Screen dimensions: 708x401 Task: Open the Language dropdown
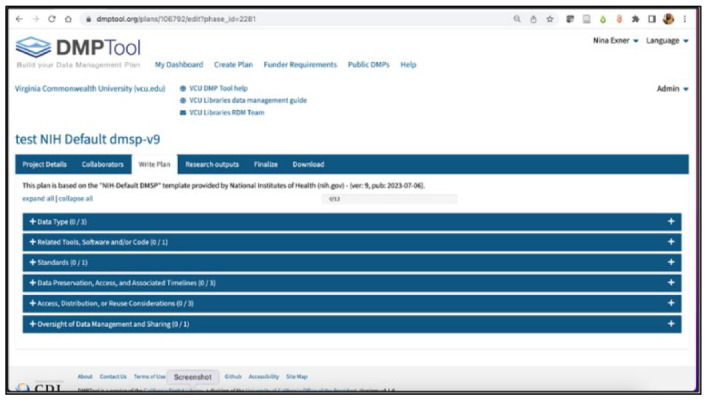(667, 41)
